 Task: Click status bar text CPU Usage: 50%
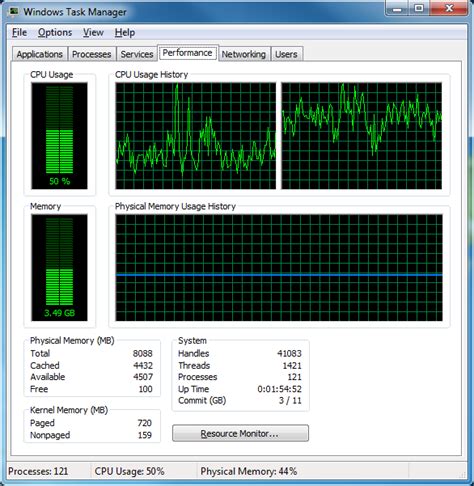pyautogui.click(x=129, y=471)
